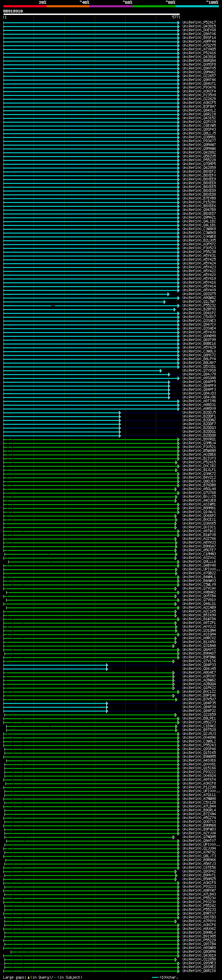Screen dimensions: 222x980
Task: Open hit UniRef100_A9TIM8
Action: pyautogui.click(x=199, y=401)
